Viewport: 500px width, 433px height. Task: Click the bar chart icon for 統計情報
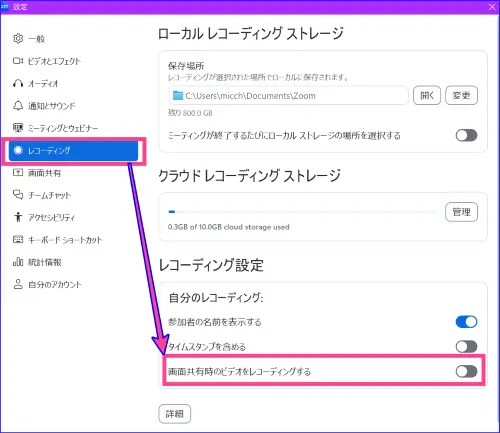[18, 262]
